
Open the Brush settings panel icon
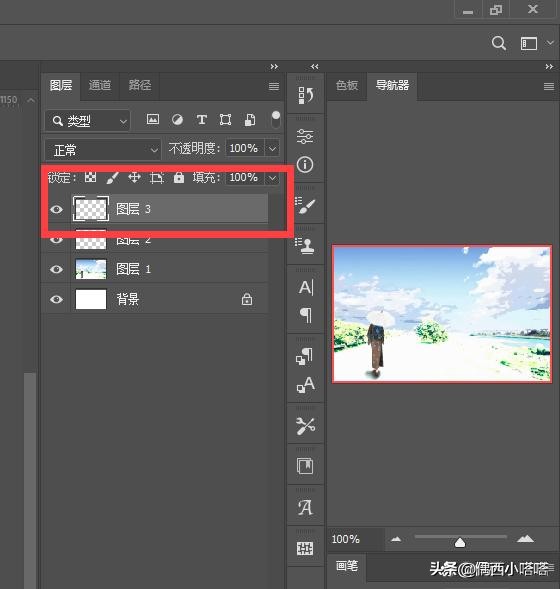click(x=305, y=206)
